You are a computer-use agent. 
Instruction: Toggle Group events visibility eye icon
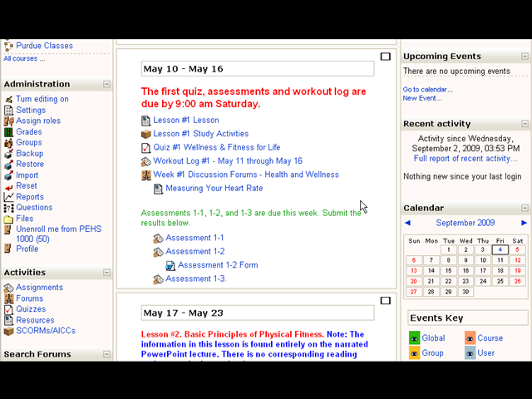pos(414,353)
